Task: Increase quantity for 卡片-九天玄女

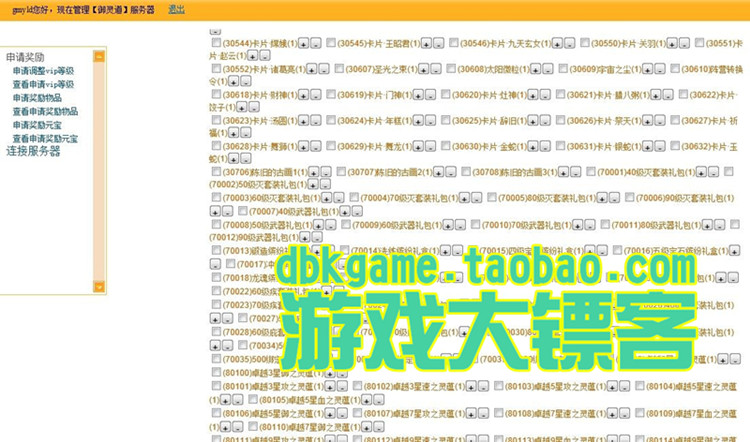Action: coord(557,44)
